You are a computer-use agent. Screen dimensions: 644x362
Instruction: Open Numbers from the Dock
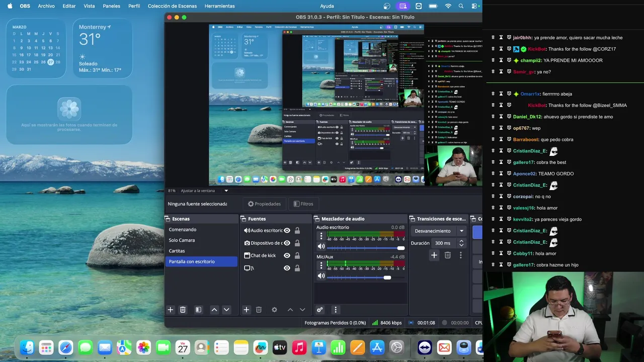[338, 347]
